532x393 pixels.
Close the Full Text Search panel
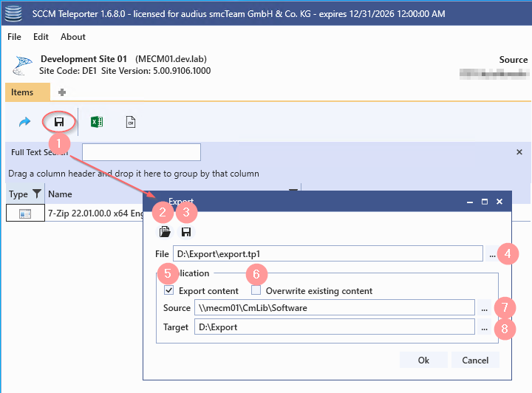tap(519, 152)
